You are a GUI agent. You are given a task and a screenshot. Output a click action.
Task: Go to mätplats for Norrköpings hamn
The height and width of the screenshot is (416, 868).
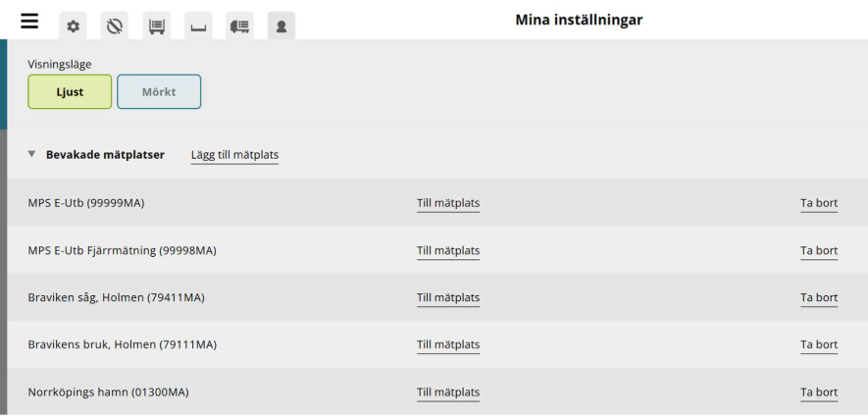pos(448,392)
